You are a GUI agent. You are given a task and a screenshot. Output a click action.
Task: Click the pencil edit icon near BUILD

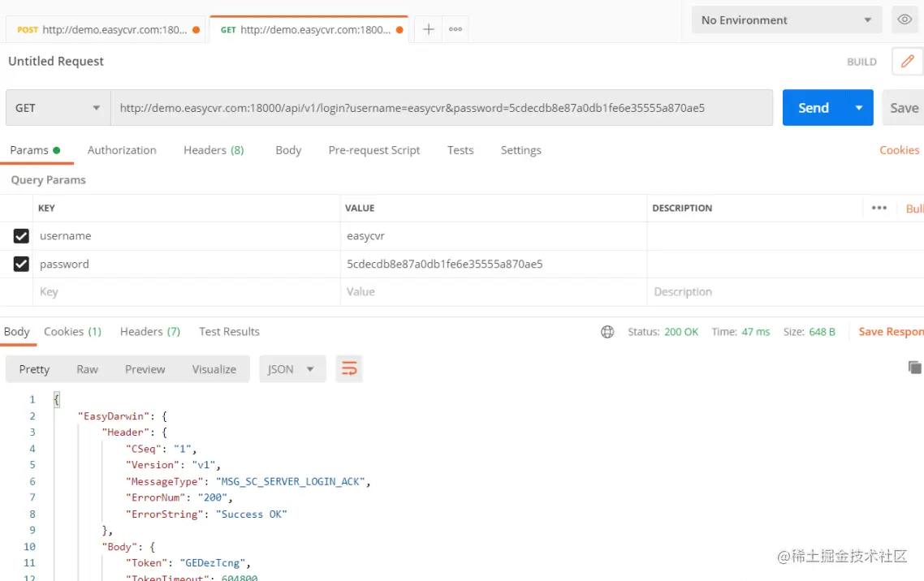click(907, 62)
